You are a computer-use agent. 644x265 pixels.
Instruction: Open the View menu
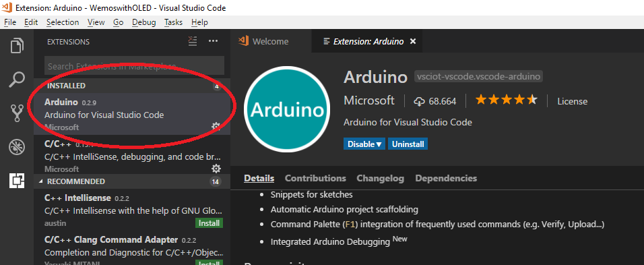click(96, 22)
